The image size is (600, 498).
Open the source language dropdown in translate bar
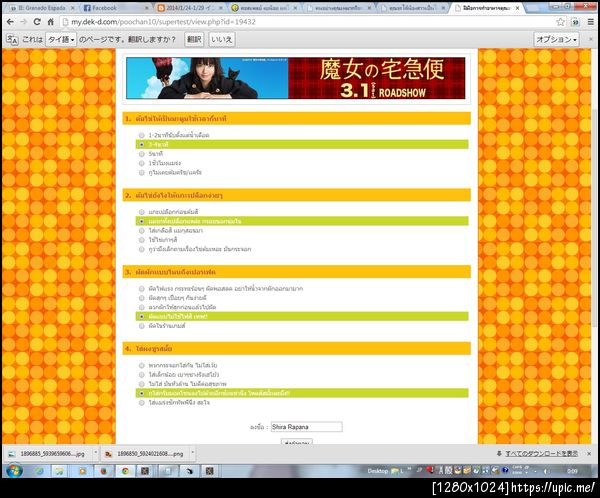61,39
